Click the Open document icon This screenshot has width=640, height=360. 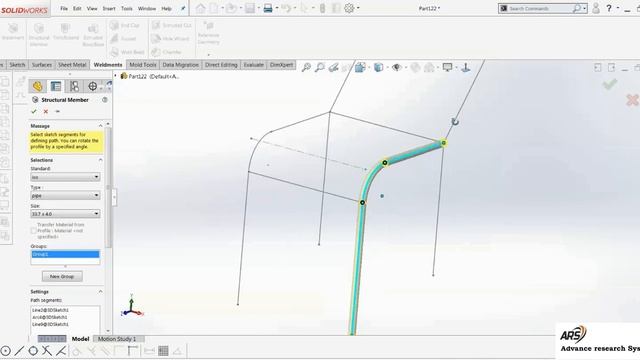[x=231, y=8]
